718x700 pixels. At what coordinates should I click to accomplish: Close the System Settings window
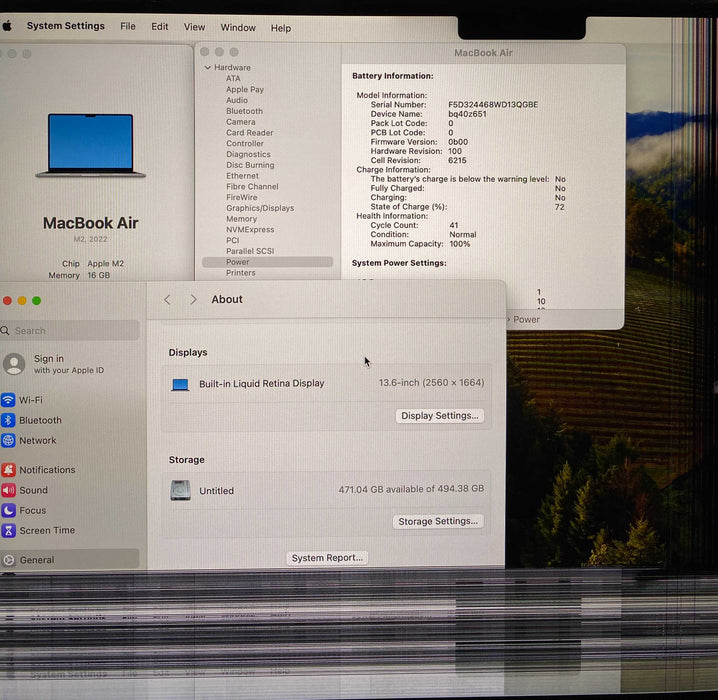coord(7,301)
